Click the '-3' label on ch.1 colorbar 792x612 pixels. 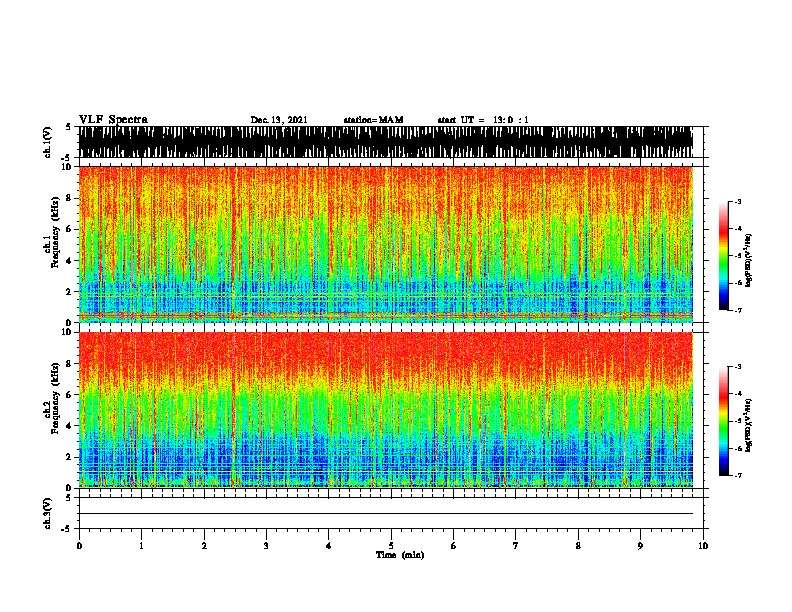pyautogui.click(x=738, y=201)
